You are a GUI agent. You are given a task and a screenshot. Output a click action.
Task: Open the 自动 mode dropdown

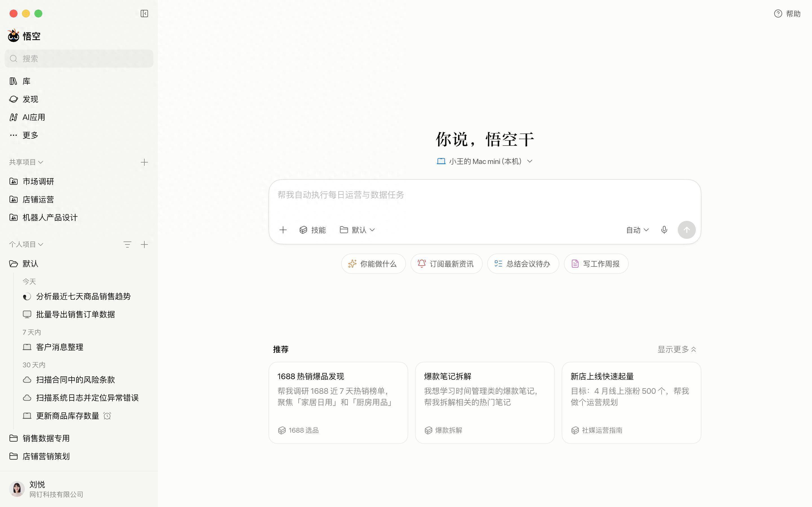(637, 230)
